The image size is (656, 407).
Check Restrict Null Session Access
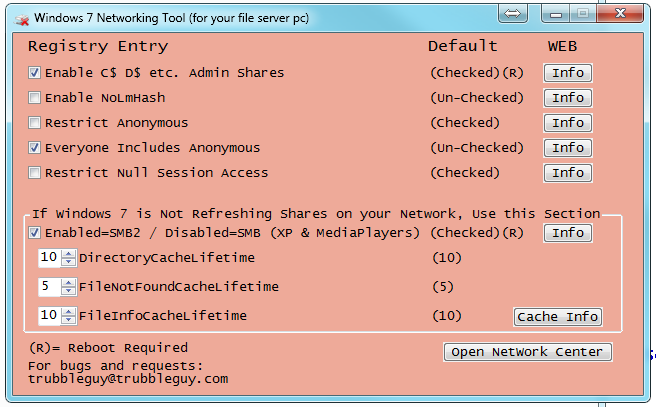tap(34, 173)
